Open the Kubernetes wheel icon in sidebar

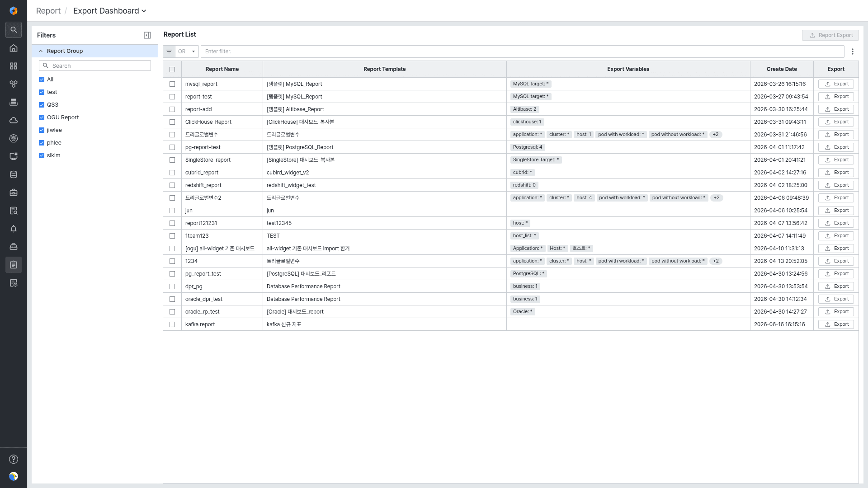coord(14,138)
